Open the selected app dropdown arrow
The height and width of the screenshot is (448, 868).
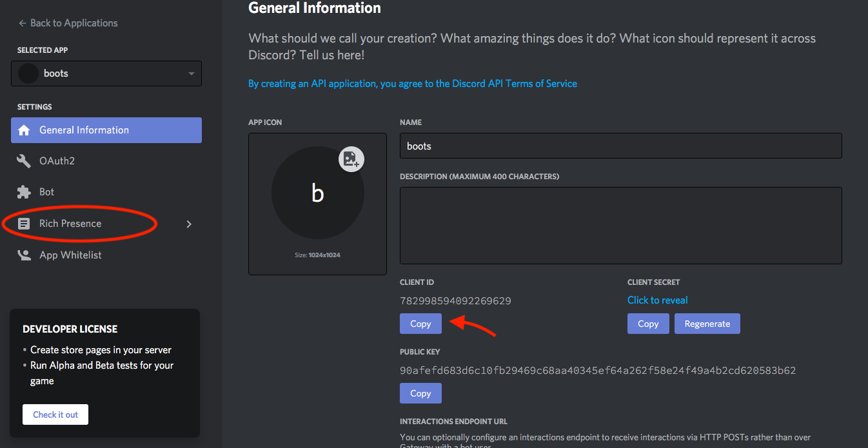click(192, 73)
